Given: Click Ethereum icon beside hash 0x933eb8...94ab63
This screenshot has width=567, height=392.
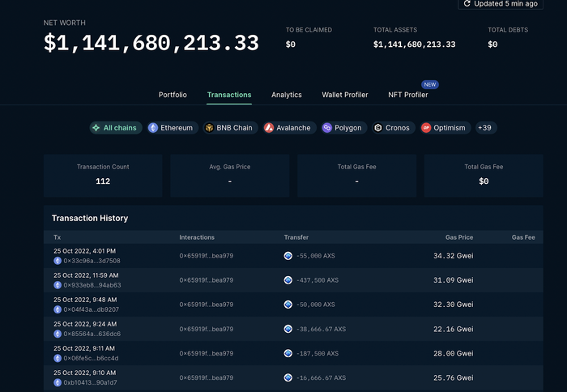Looking at the screenshot, I should (x=58, y=285).
